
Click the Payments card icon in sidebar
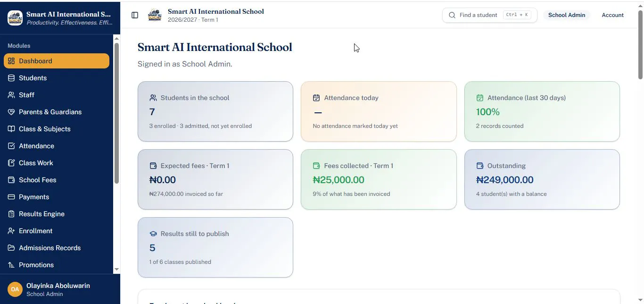(x=11, y=197)
